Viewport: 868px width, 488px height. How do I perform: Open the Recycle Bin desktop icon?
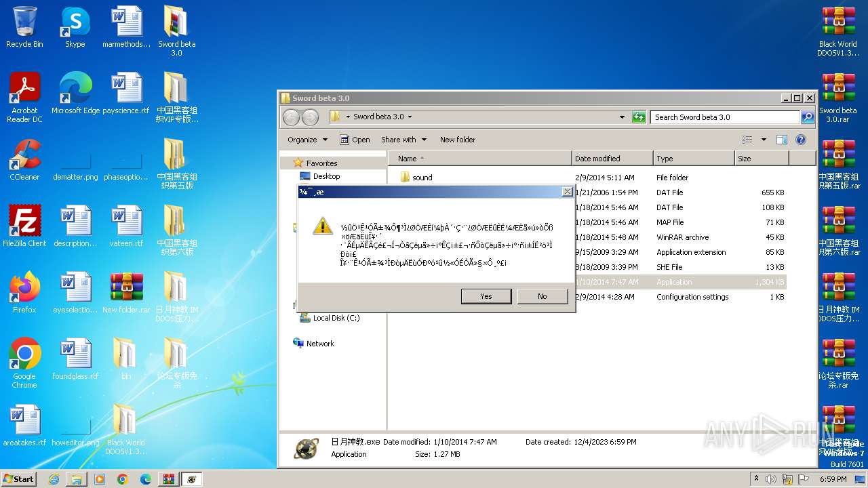pos(24,27)
